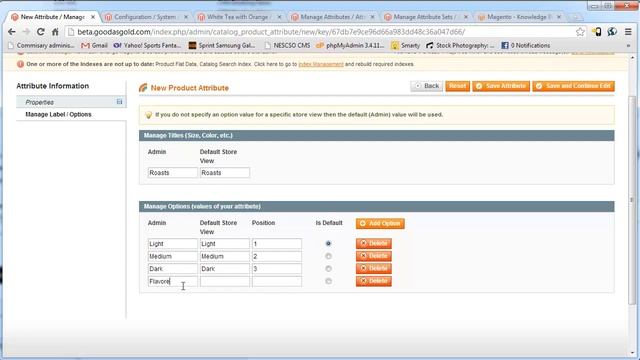Click the globe extension icon in toolbar
The height and width of the screenshot is (360, 640).
pos(612,32)
